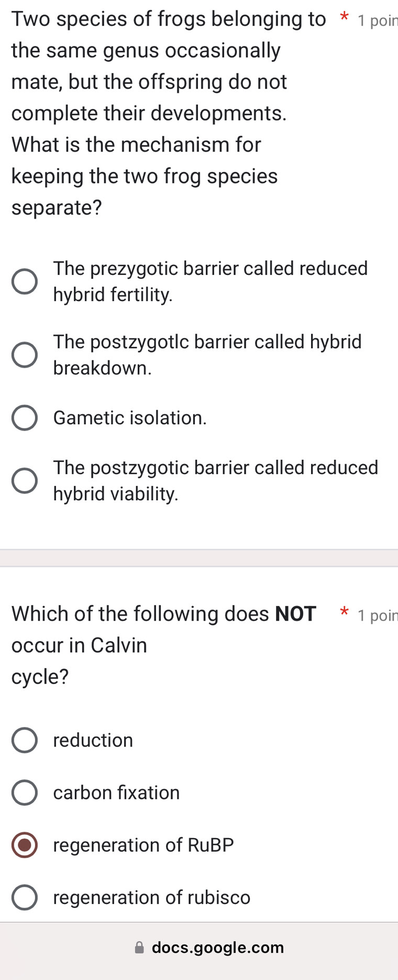Pick the reduced hybrid viability option
The image size is (398, 980).
pyautogui.click(x=24, y=480)
